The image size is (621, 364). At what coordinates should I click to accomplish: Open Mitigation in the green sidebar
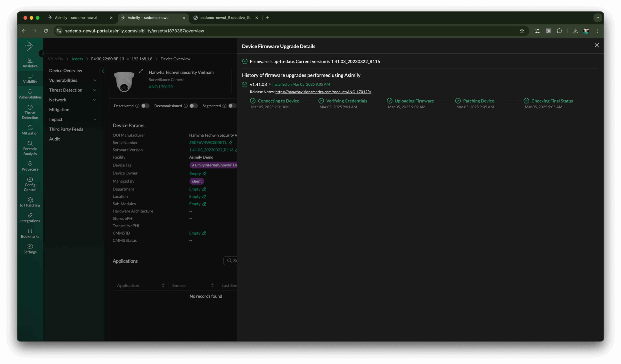click(x=30, y=130)
